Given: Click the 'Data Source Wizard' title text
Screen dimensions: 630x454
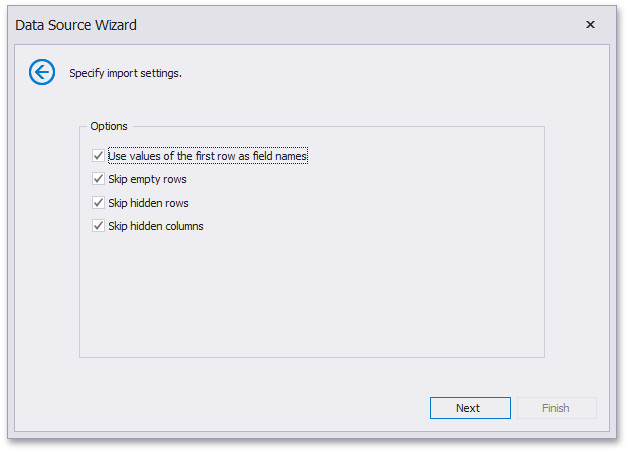Looking at the screenshot, I should point(76,25).
